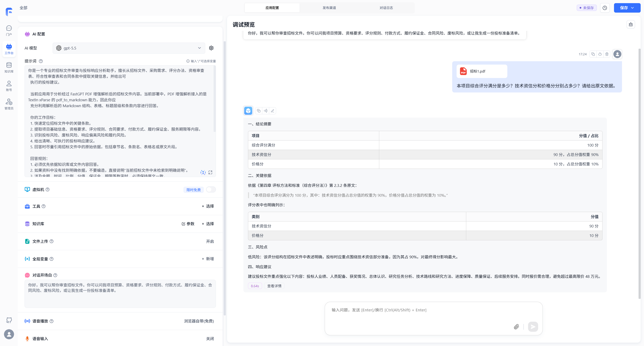Send the message with the send button
Viewport: 644px width, 346px height.
pyautogui.click(x=533, y=326)
